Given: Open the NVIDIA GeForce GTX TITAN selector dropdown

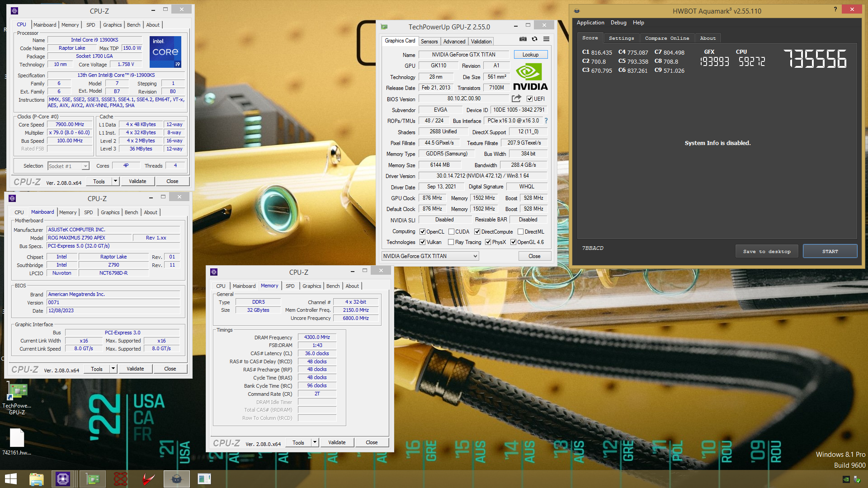Looking at the screenshot, I should tap(430, 256).
